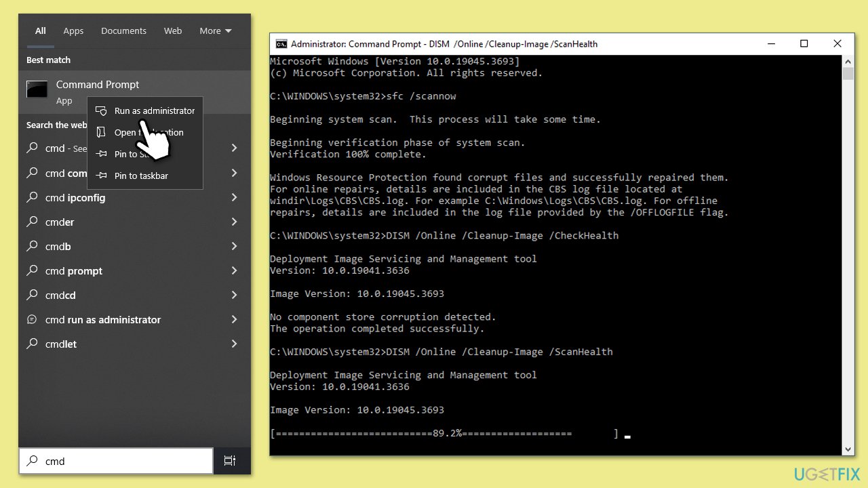Click the search icon beside 'cmdb' suggestion
Image resolution: width=868 pixels, height=488 pixels.
[32, 246]
